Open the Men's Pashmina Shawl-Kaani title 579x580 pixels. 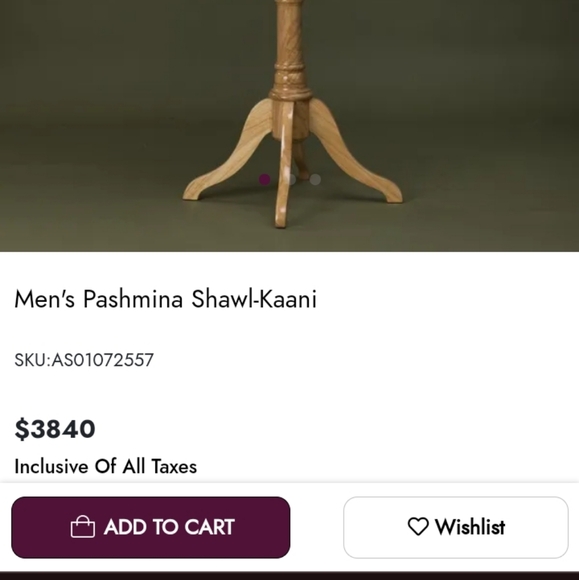pos(165,299)
